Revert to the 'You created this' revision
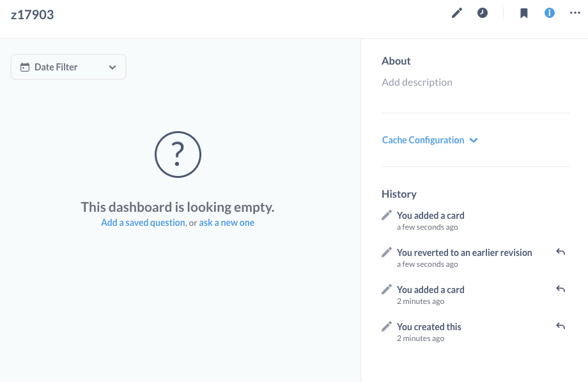 pyautogui.click(x=561, y=326)
